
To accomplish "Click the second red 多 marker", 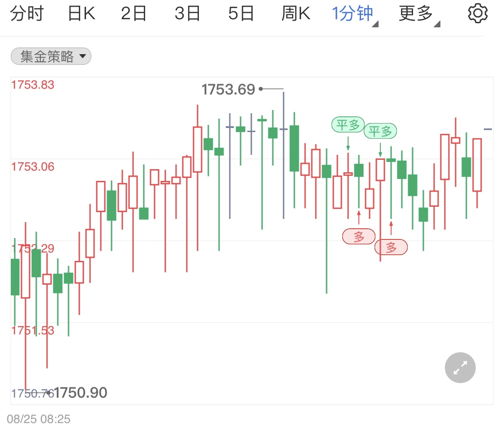I will tap(390, 247).
